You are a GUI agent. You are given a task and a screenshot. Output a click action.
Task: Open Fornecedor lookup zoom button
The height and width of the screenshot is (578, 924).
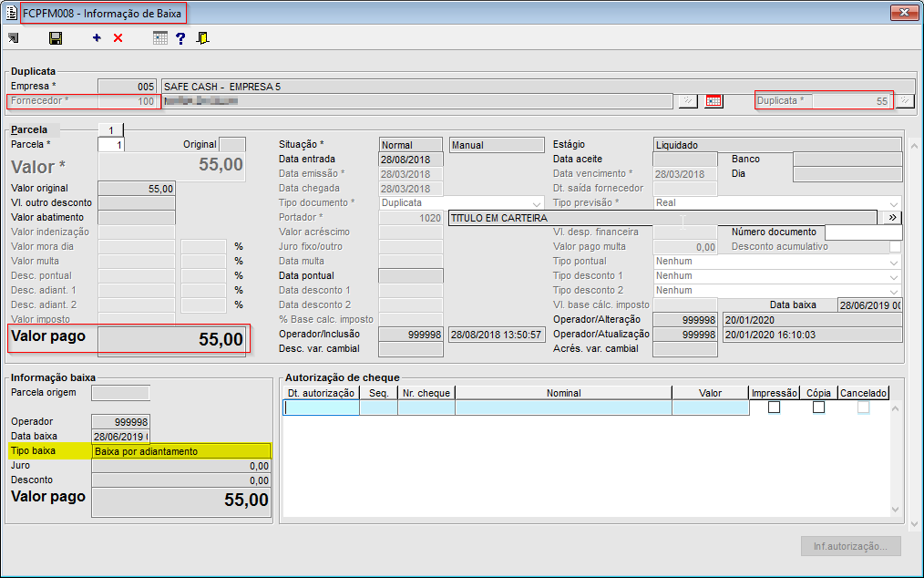[688, 101]
